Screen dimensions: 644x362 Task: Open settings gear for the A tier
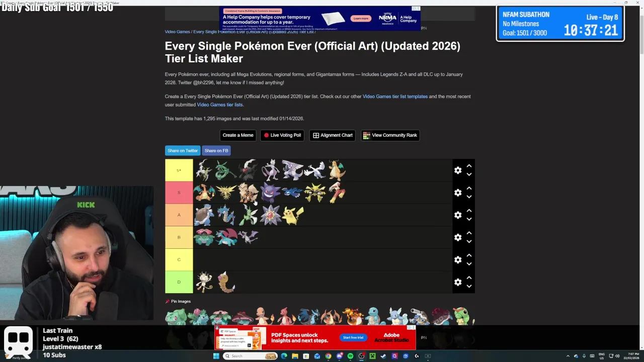pyautogui.click(x=458, y=215)
